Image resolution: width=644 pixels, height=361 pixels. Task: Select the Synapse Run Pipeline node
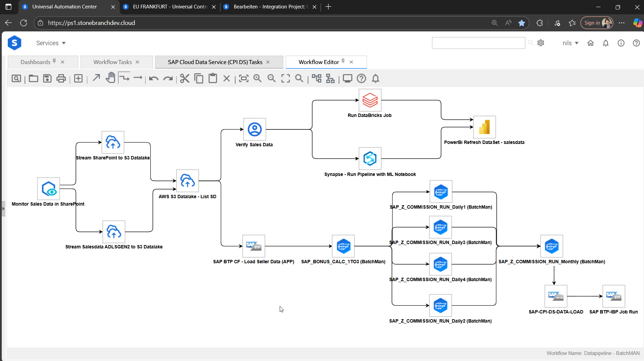tap(370, 158)
